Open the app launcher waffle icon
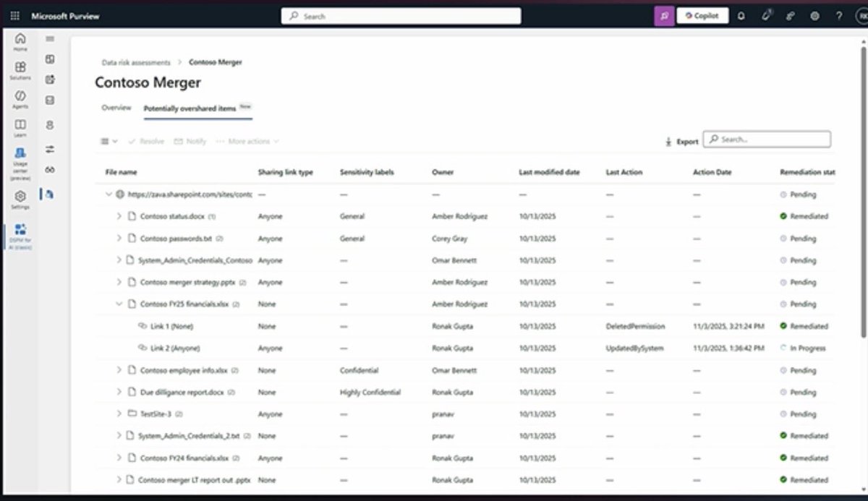 [x=15, y=15]
